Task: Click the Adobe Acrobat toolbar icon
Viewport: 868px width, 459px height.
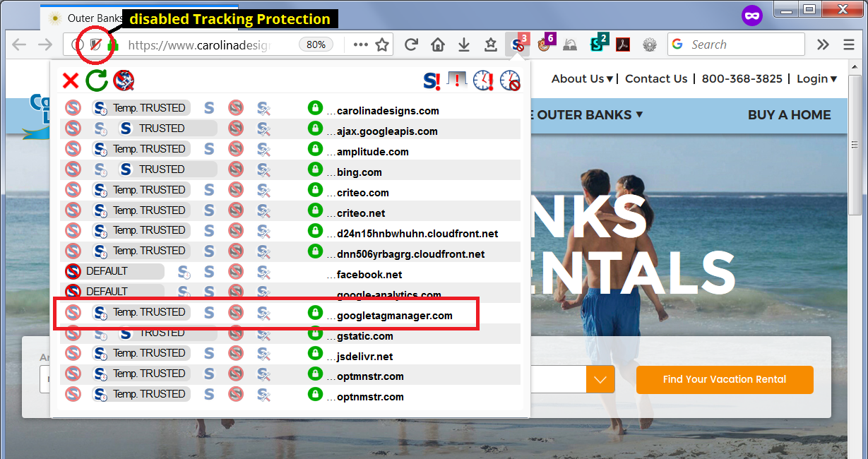Action: click(x=623, y=44)
